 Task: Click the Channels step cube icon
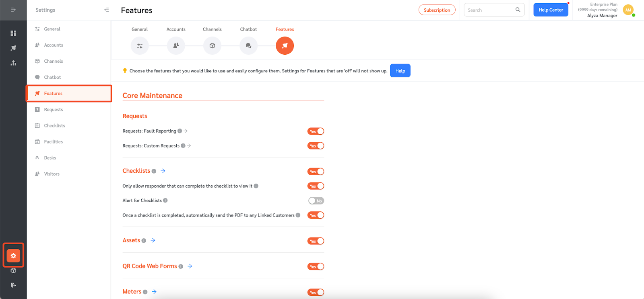tap(212, 46)
